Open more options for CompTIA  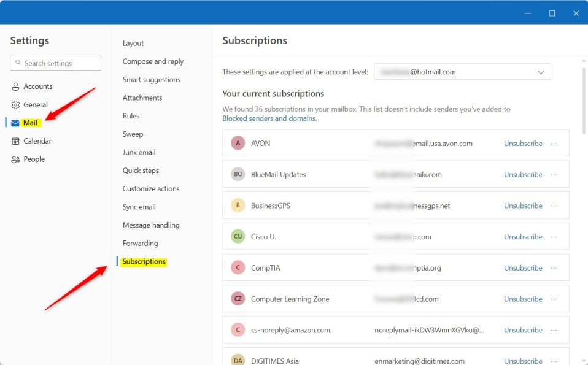click(x=554, y=268)
